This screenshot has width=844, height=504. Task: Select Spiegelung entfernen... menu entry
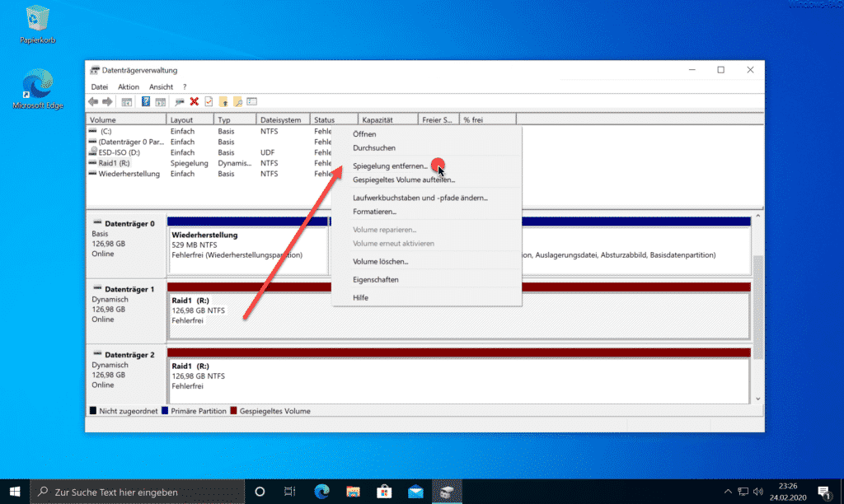pyautogui.click(x=427, y=166)
